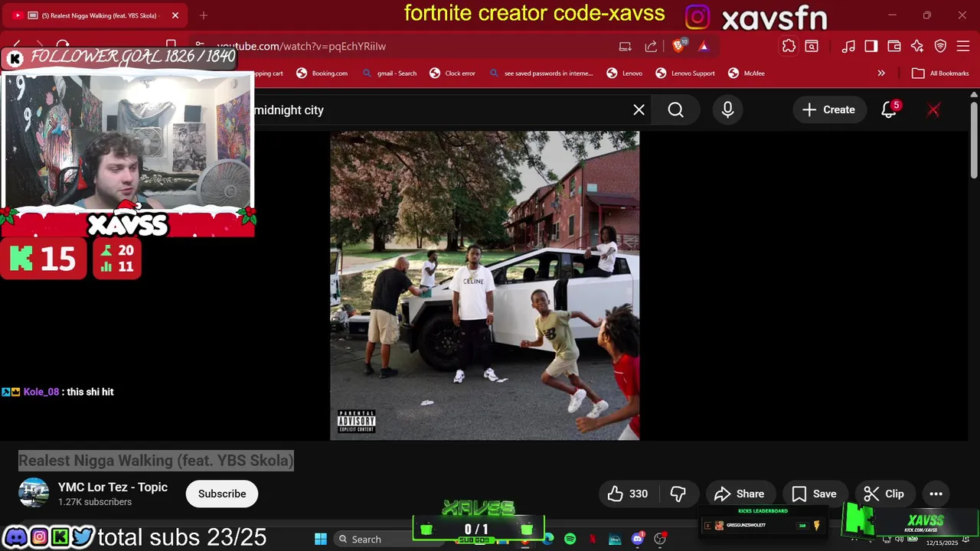
Task: Open the tab search window icon
Action: 812,46
